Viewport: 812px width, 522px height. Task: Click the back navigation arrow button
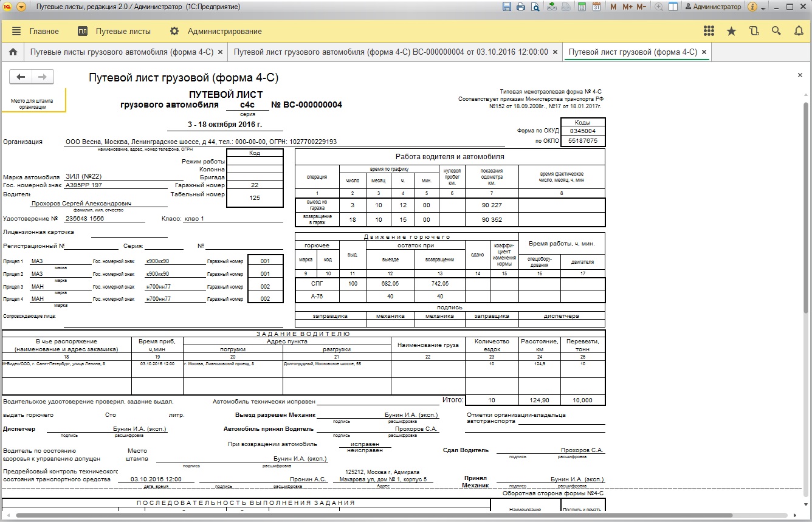[21, 77]
